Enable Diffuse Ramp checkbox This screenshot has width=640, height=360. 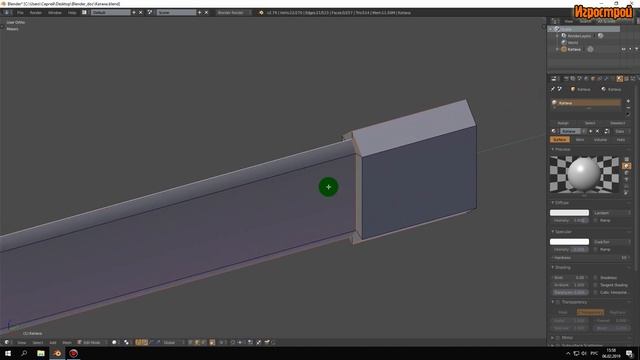pyautogui.click(x=596, y=220)
